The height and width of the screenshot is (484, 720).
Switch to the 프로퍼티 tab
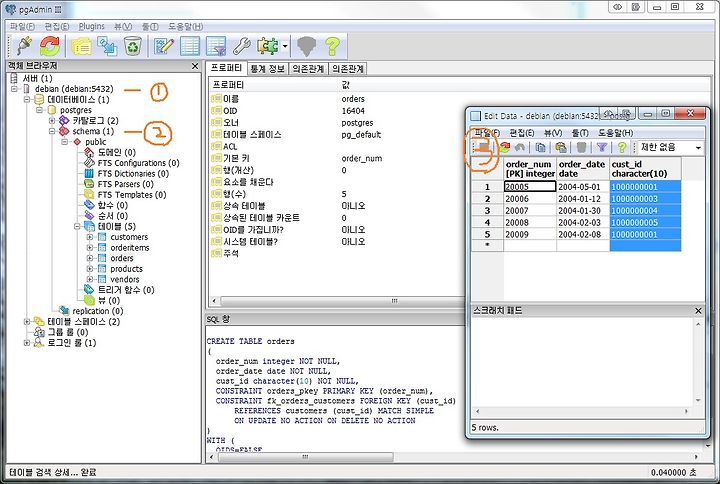coord(226,68)
